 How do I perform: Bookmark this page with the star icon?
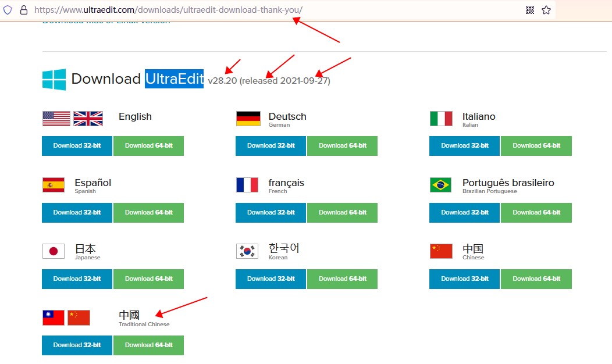coord(546,10)
